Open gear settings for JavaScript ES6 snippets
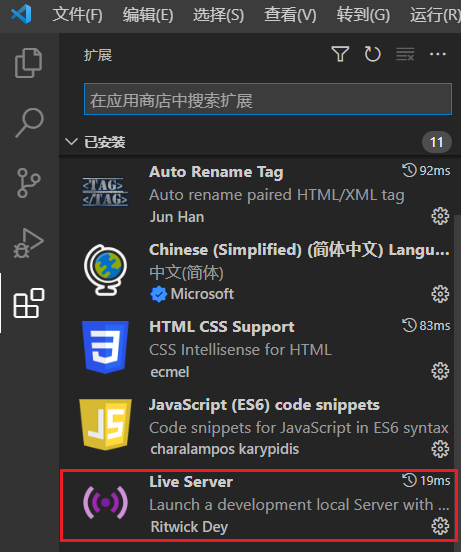This screenshot has height=552, width=461. [440, 449]
